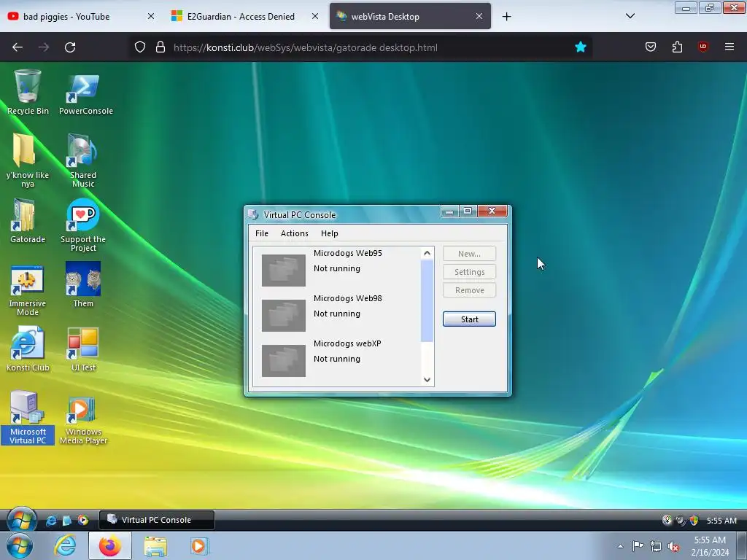Open the Support the Project icon
Image resolution: width=747 pixels, height=560 pixels.
tap(83, 225)
